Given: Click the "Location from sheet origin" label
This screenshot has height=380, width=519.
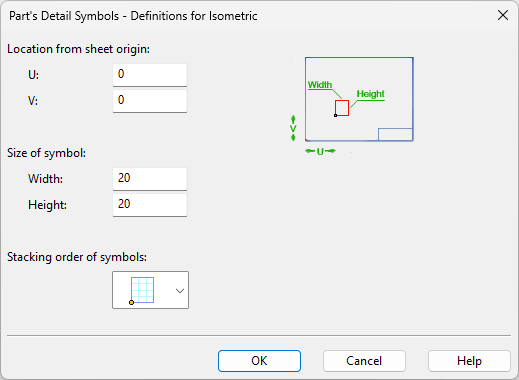Looking at the screenshot, I should [78, 49].
